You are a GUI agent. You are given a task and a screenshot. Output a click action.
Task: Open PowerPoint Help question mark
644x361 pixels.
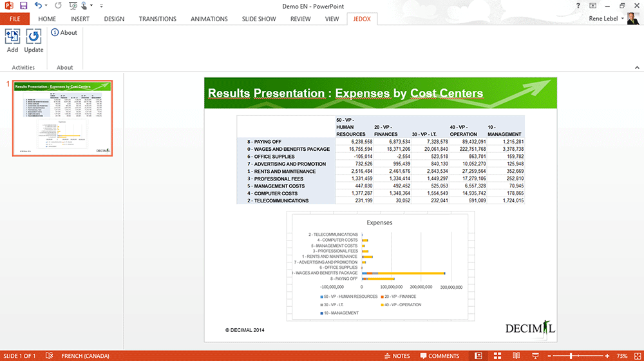[x=578, y=6]
